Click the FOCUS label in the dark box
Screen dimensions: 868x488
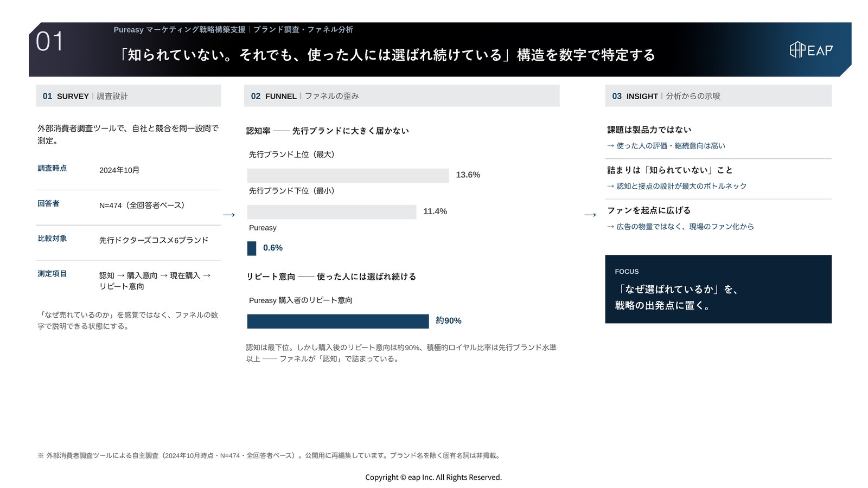click(x=627, y=272)
